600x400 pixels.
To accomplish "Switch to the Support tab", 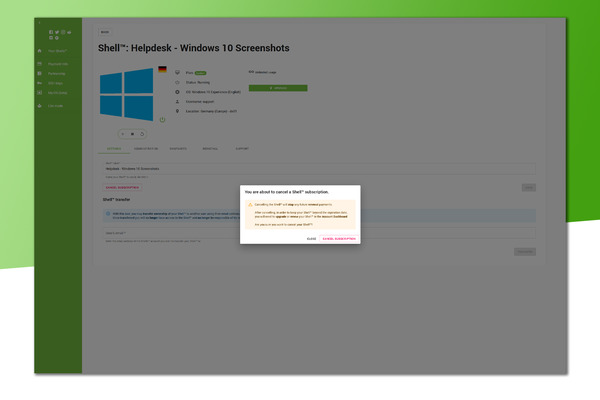I will (241, 148).
